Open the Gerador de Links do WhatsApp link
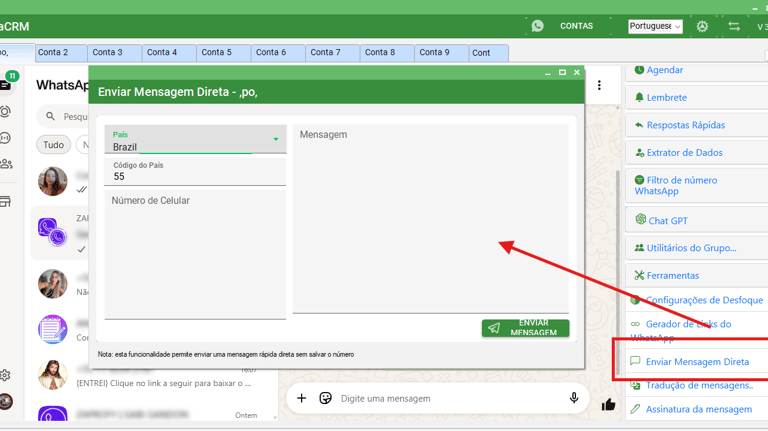Image resolution: width=768 pixels, height=431 pixels. (681, 331)
